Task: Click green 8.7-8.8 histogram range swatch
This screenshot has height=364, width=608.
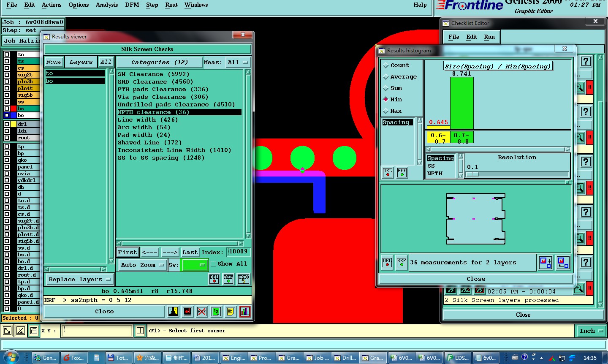Action: 462,138
